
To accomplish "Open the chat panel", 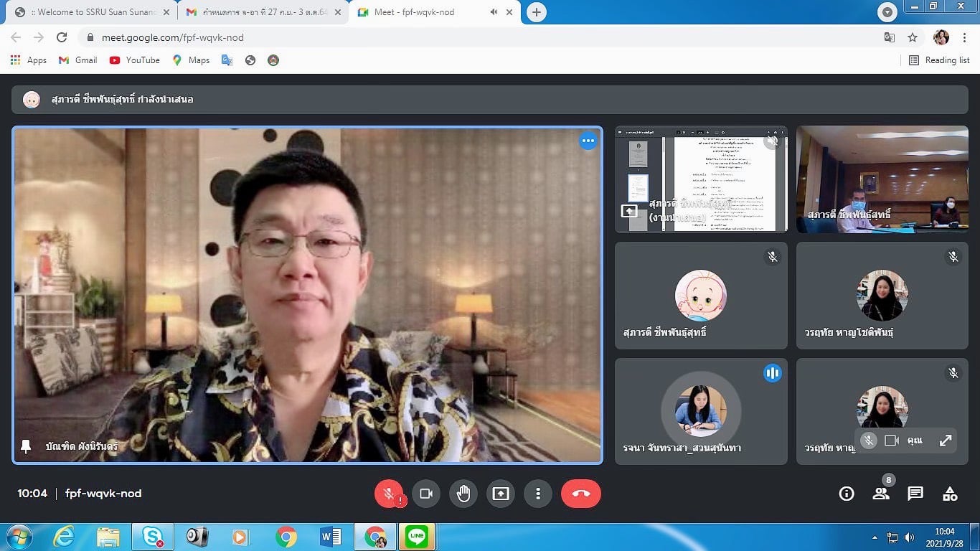I will [x=915, y=494].
